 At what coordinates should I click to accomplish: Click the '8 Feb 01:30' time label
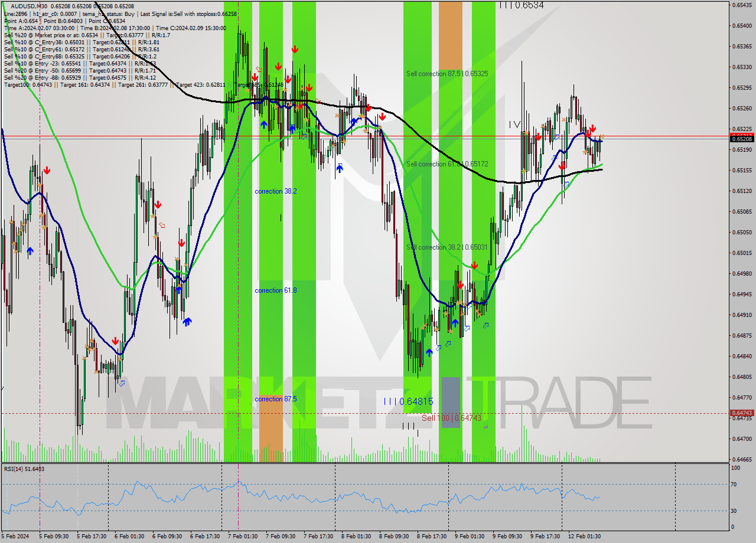(x=357, y=537)
